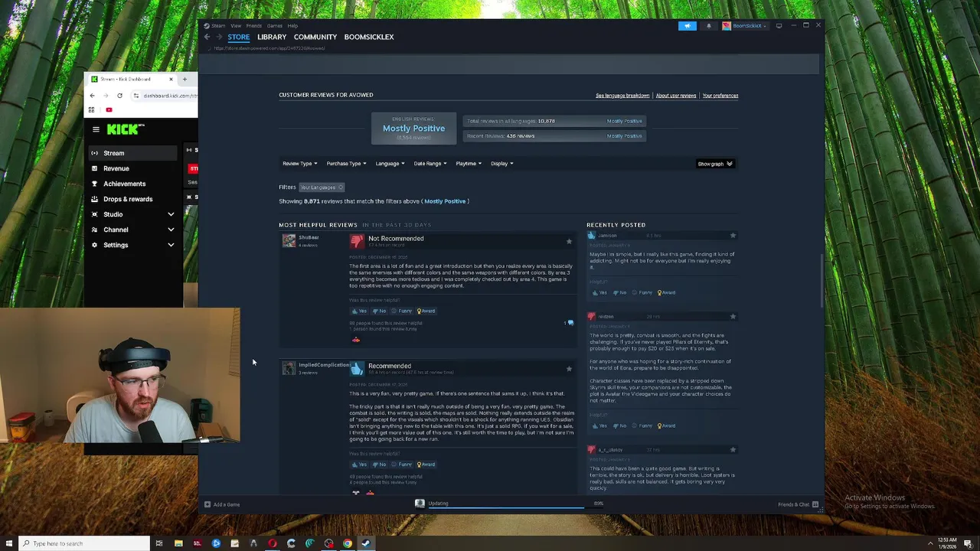Open the Friends menu in Steam
This screenshot has width=980, height=551.
click(x=254, y=26)
